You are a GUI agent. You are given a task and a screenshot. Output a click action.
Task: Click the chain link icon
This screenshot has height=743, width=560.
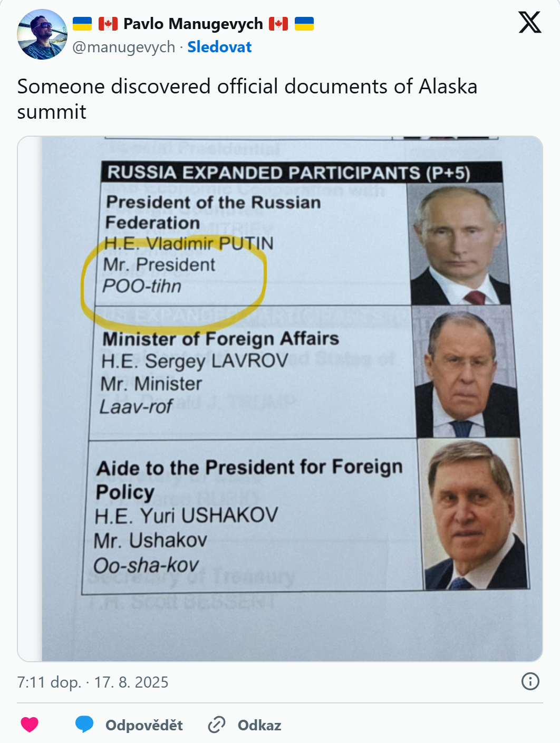(x=217, y=725)
